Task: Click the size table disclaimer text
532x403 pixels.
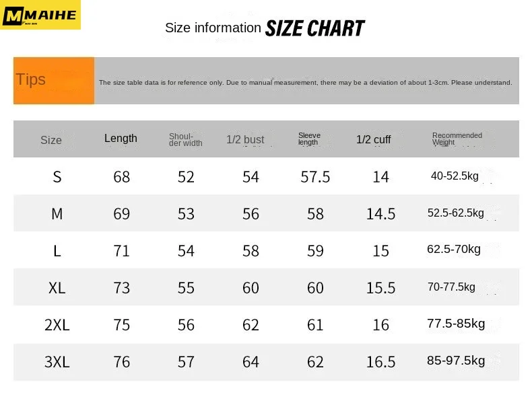Action: point(305,82)
